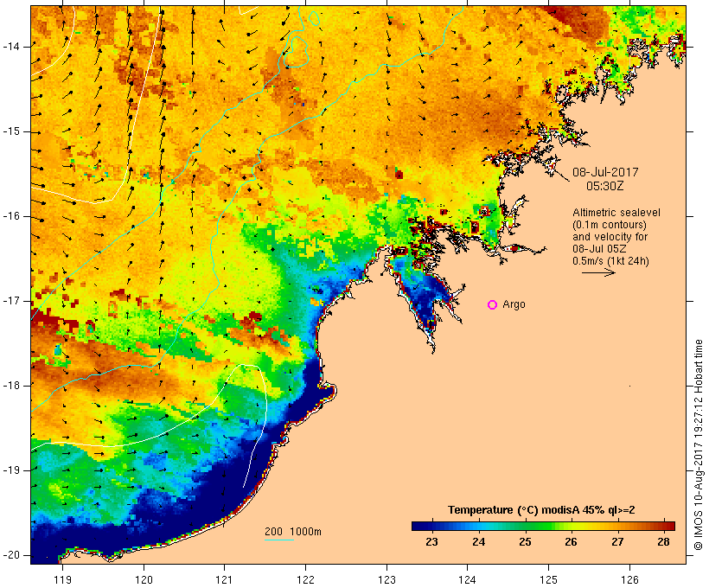Image resolution: width=709 pixels, height=588 pixels.
Task: Click 'Temperature (°C) modisA 45% ql>=2' title
Action: tap(541, 510)
